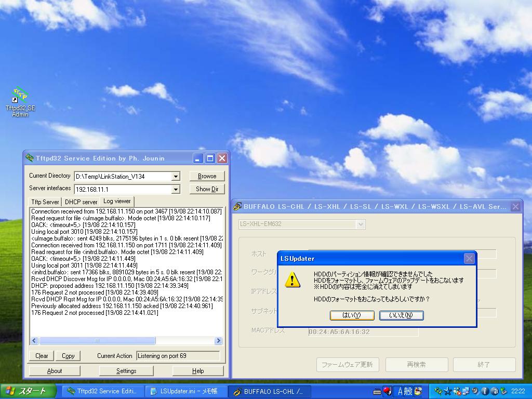Click 再検索 in BUFFALO window
The height and width of the screenshot is (399, 532).
pos(416,364)
